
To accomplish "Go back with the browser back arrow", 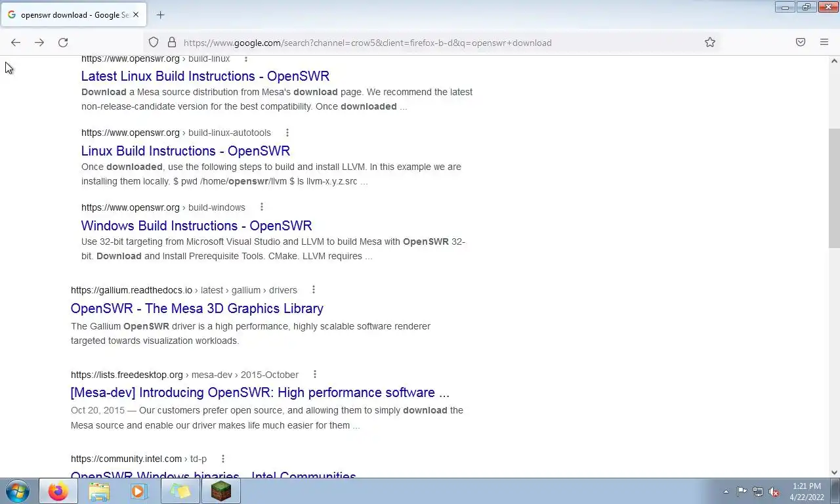I will click(x=16, y=43).
